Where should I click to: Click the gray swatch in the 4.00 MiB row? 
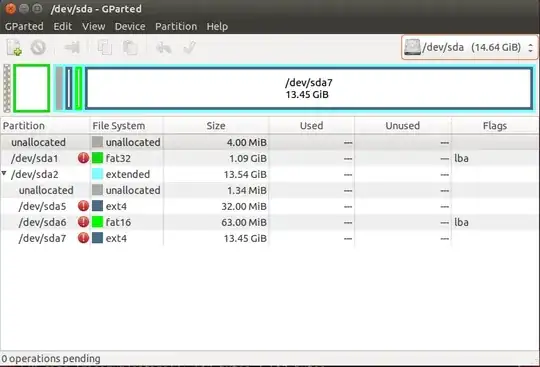pos(97,142)
